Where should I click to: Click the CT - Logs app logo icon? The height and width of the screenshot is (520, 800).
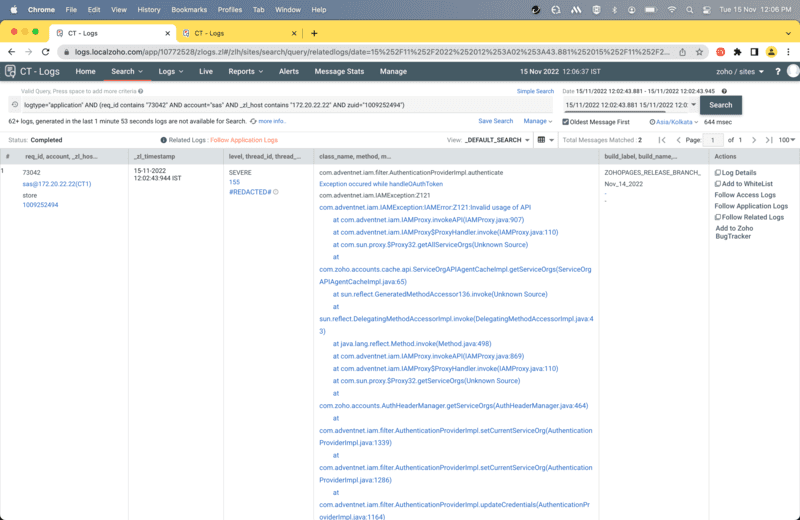click(10, 71)
